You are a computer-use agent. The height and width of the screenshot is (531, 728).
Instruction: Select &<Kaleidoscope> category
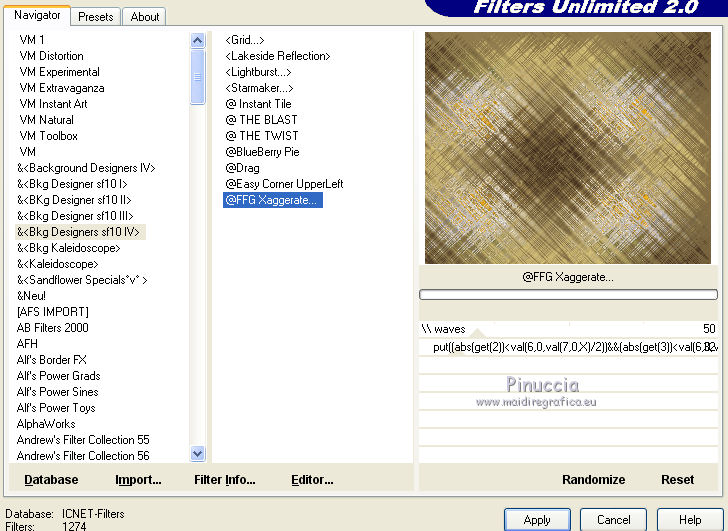point(58,264)
